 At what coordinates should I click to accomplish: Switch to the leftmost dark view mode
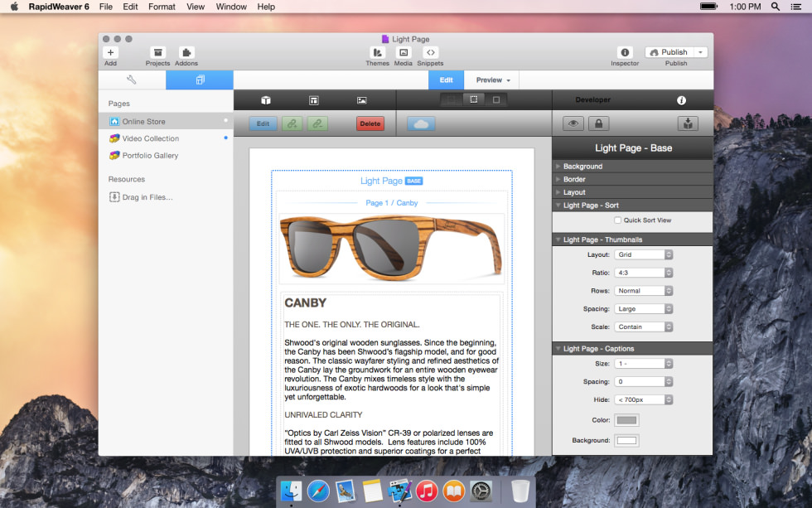tap(451, 99)
